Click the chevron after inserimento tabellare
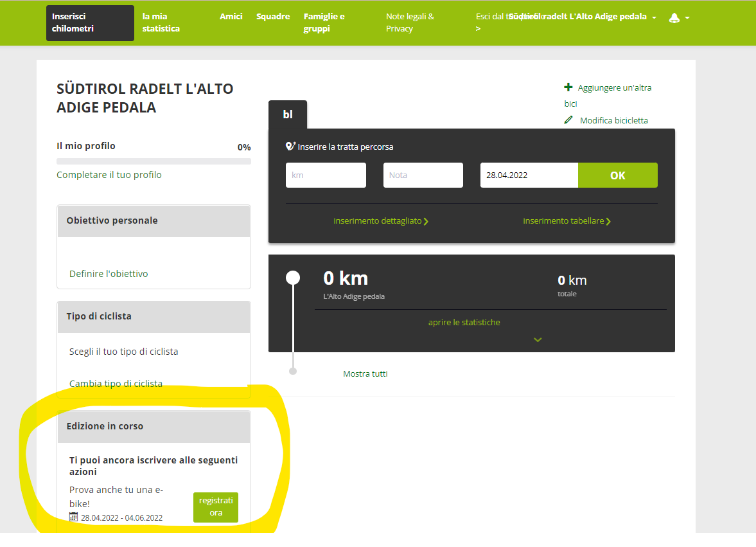The image size is (756, 547). coord(608,221)
